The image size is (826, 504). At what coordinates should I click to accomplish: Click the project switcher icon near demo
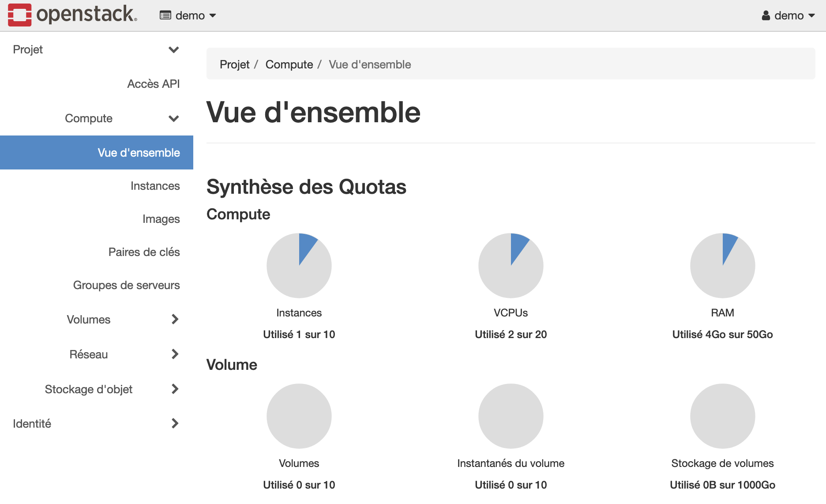coord(165,15)
